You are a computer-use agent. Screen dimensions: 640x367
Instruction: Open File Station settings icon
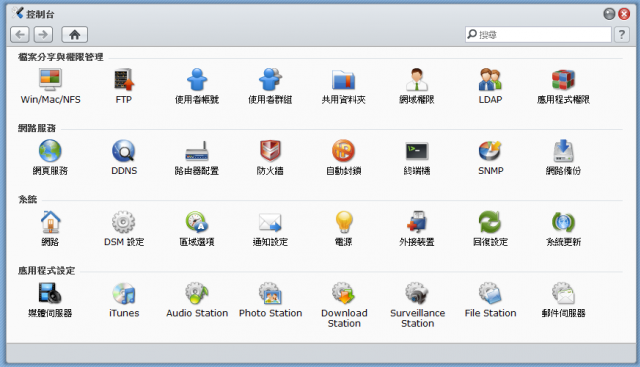tap(490, 293)
